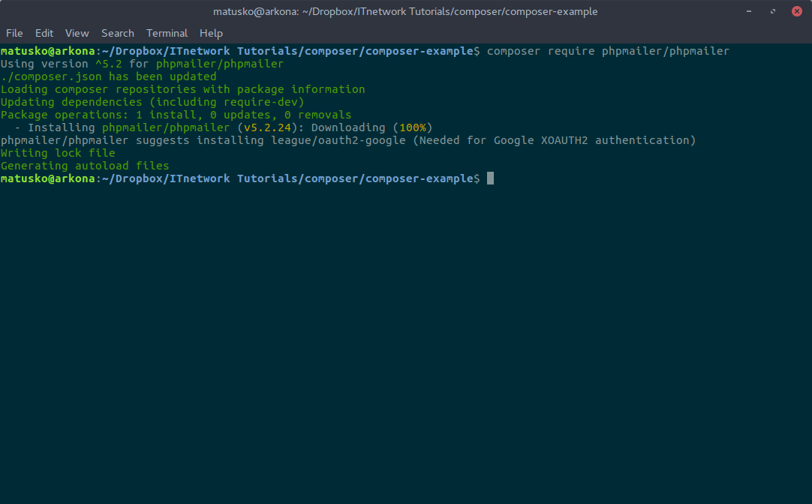812x504 pixels.
Task: Click the ./composer.json updated message line
Action: (109, 76)
